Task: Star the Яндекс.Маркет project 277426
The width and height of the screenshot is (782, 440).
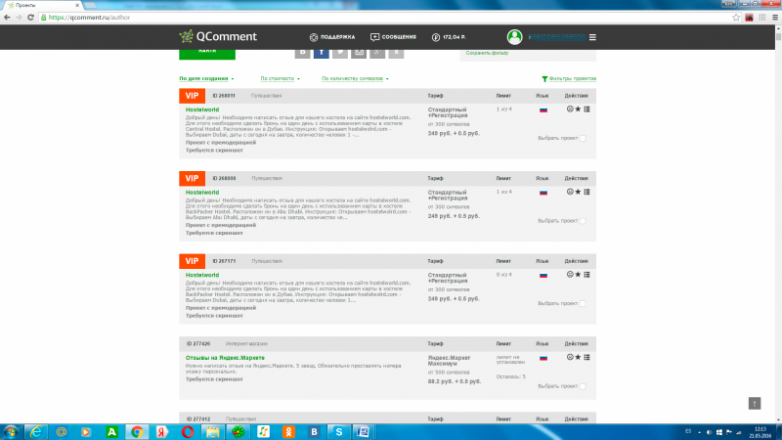Action: point(578,357)
